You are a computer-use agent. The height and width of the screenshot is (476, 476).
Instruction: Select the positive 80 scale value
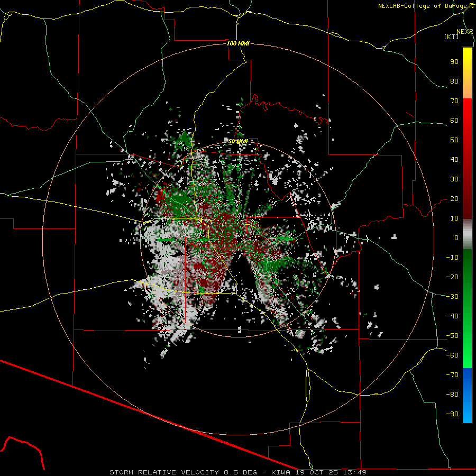[454, 81]
